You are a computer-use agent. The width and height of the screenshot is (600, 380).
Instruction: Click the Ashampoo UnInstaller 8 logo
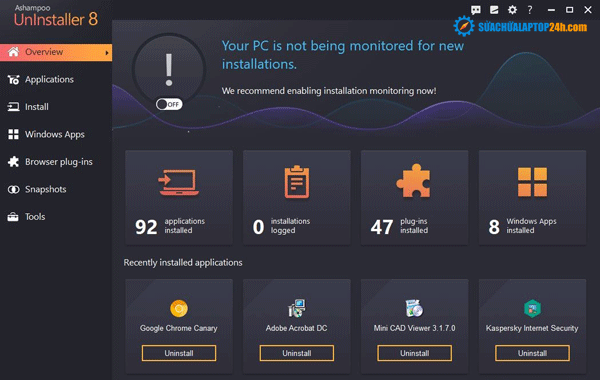[56, 16]
